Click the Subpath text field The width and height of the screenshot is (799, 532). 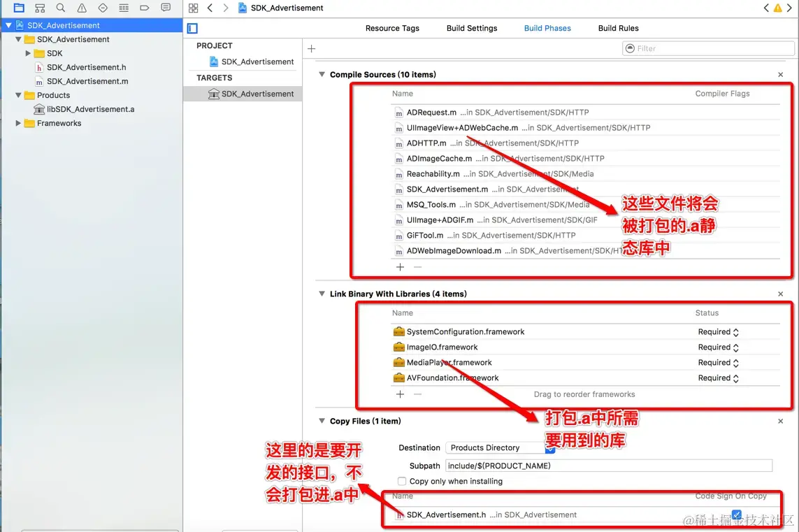point(609,466)
